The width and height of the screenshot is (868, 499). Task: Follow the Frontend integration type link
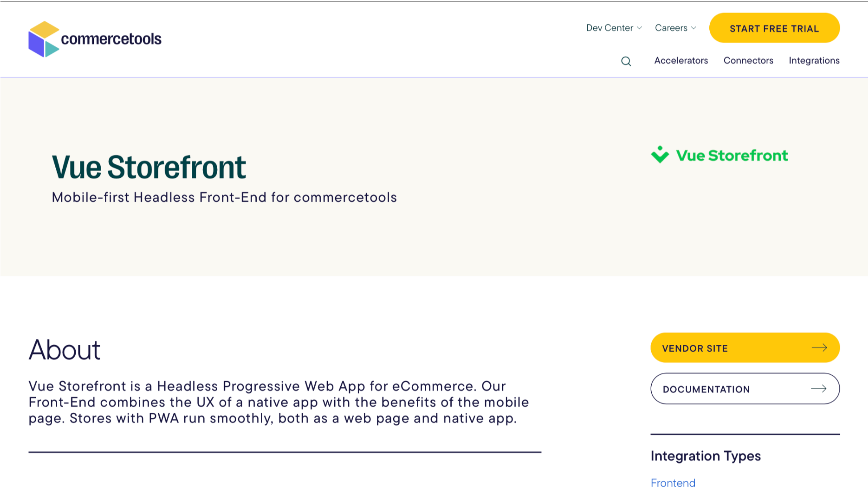click(673, 483)
